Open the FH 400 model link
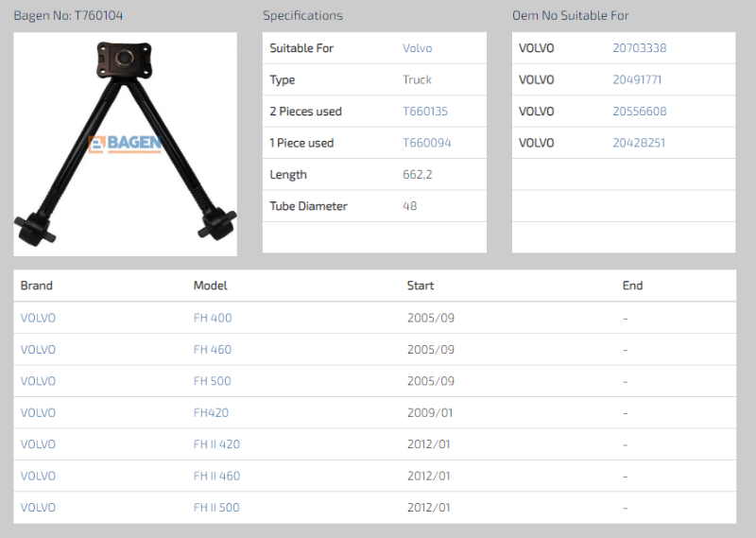 [213, 318]
